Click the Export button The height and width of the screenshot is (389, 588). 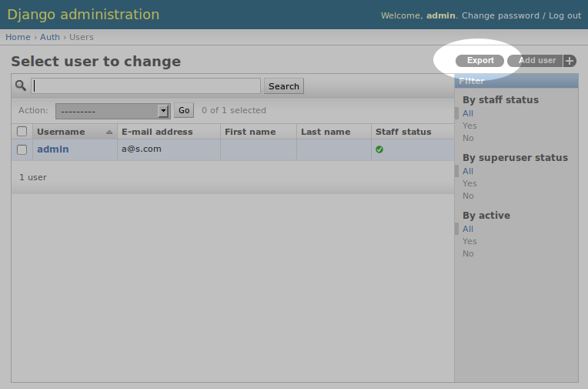[x=480, y=60]
